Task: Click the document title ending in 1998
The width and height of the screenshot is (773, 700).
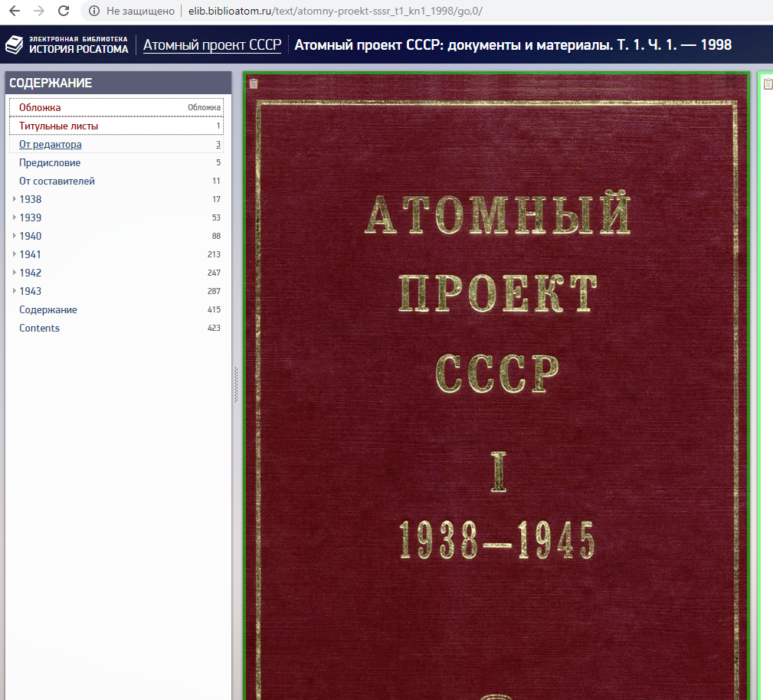Action: tap(513, 45)
